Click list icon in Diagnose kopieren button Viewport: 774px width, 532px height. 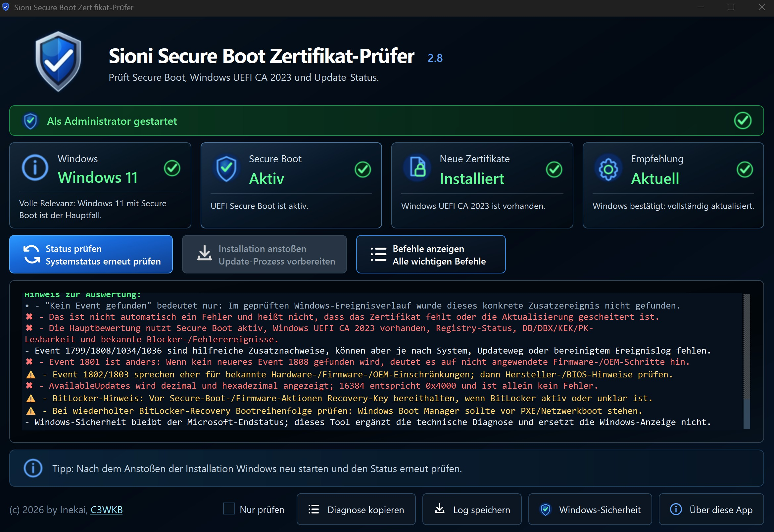(314, 509)
